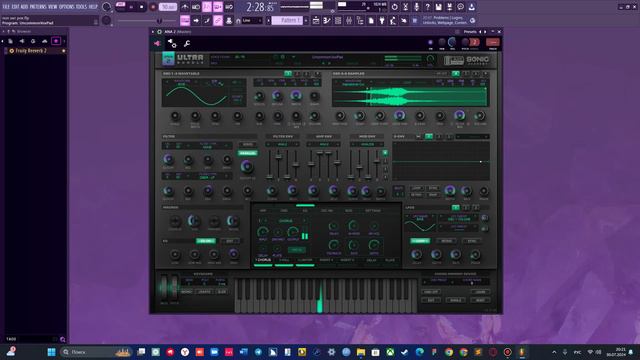Open the wrench settings in ANA 2 wrapper

click(187, 43)
